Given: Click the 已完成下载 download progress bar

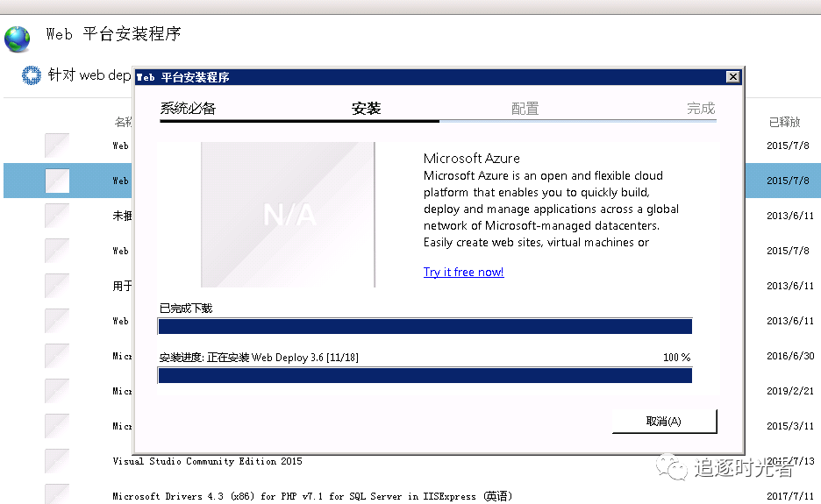Looking at the screenshot, I should [425, 326].
